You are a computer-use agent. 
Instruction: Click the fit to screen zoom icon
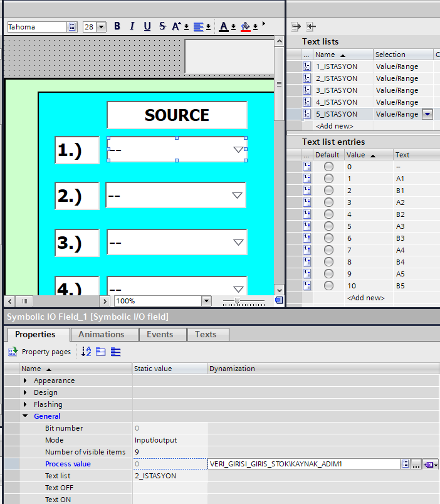click(x=279, y=300)
